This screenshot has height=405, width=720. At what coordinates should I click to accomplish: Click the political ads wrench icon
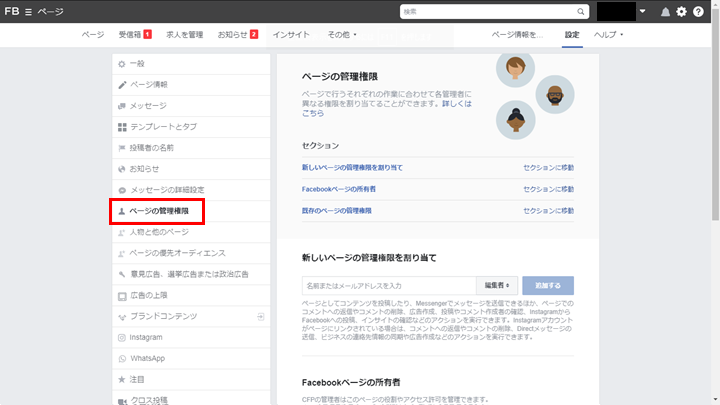(x=122, y=275)
